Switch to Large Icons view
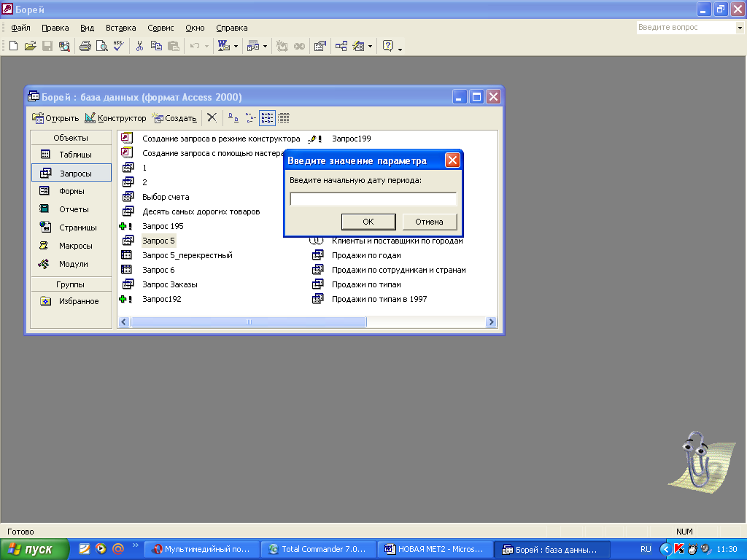747x560 pixels. coord(233,117)
